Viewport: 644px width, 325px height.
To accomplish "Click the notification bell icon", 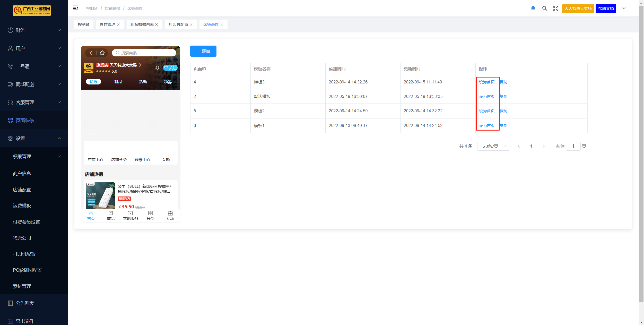I will [x=533, y=8].
